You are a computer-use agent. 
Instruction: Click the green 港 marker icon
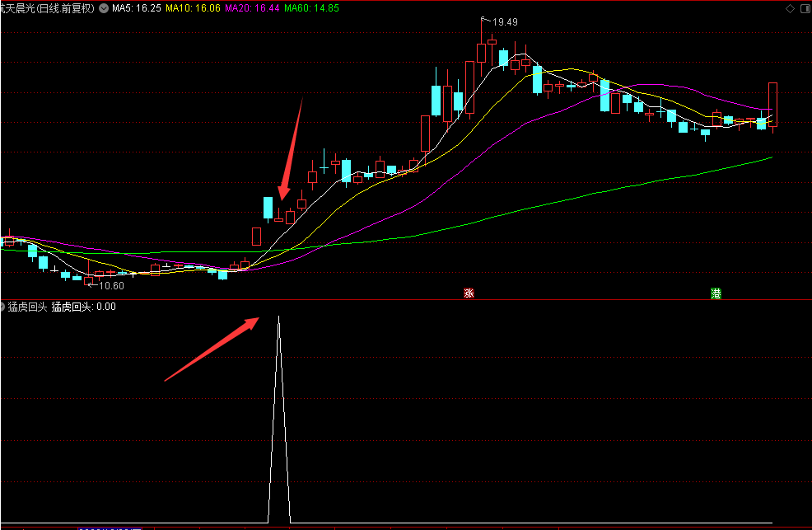[716, 293]
